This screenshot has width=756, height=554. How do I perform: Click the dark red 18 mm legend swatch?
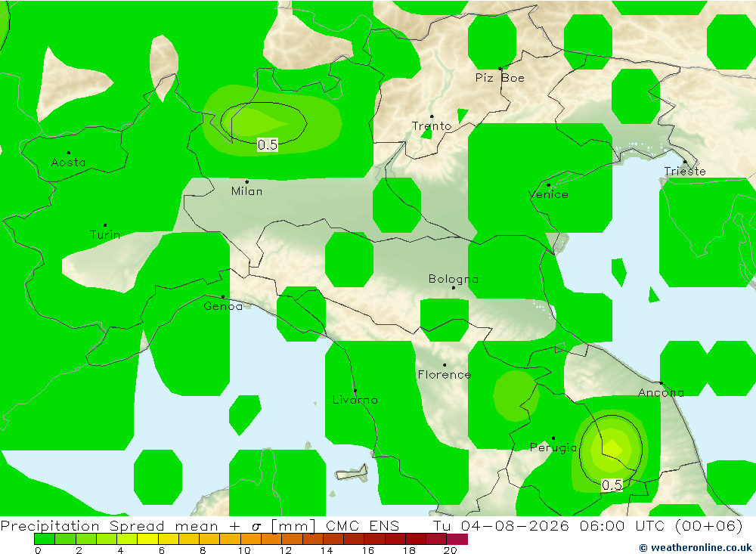[416, 539]
